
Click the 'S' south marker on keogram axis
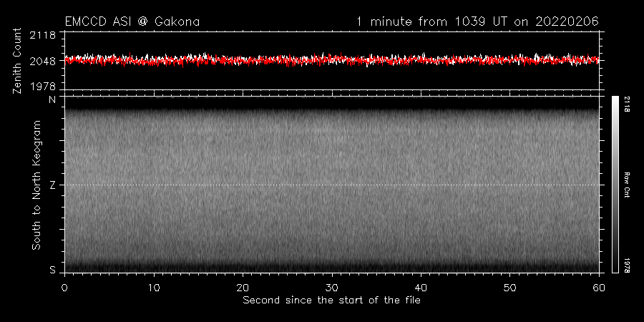52,270
